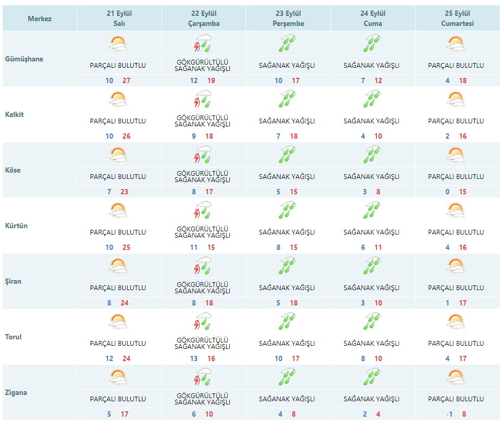Click Kürtün rain icon for 24 Eylül Cuma

(x=372, y=210)
